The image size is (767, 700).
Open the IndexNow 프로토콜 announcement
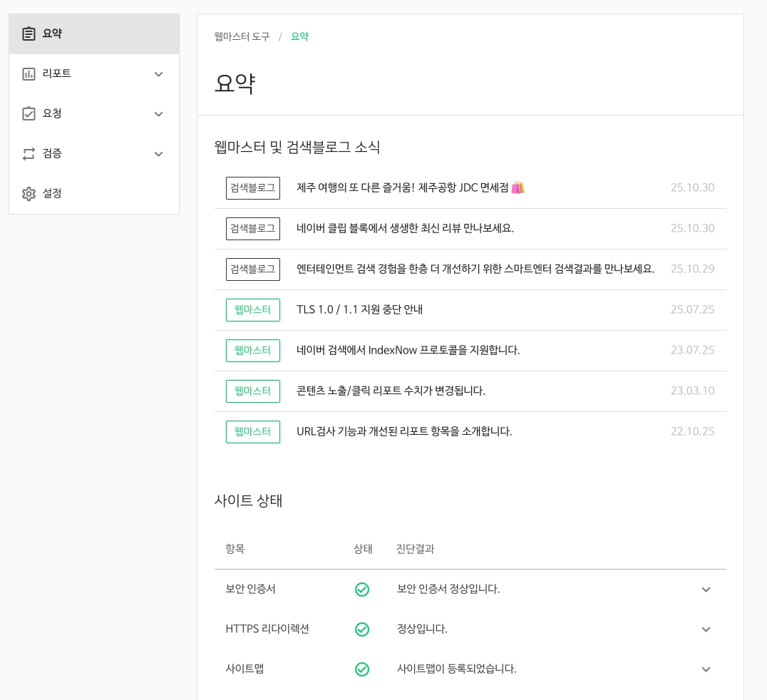pyautogui.click(x=408, y=350)
